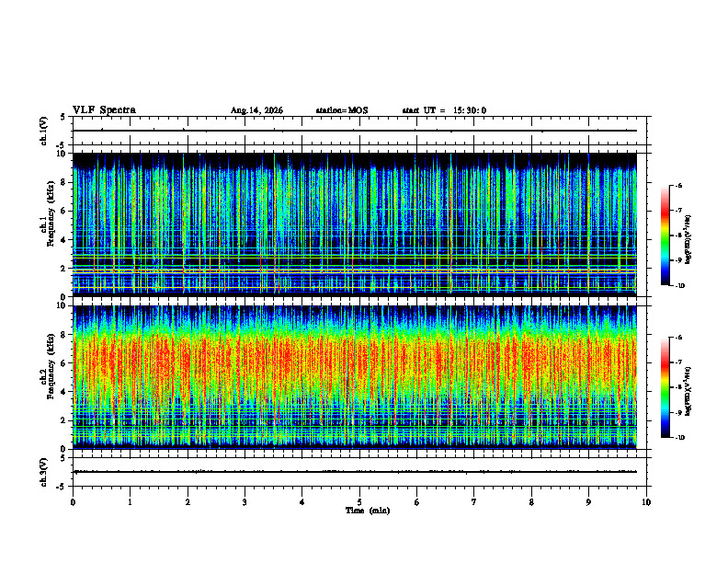Select the 3 minute tick on the Time axis

(245, 502)
